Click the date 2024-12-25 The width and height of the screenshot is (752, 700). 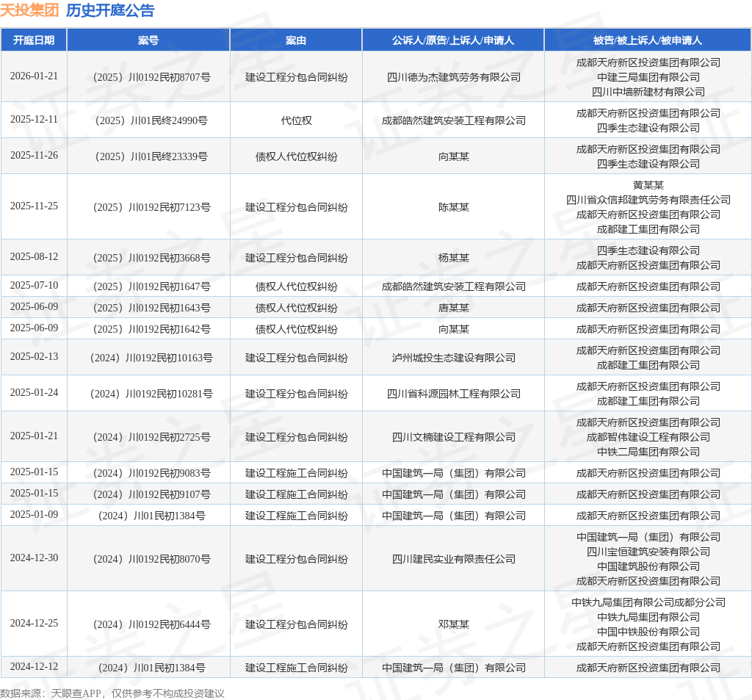[34, 623]
